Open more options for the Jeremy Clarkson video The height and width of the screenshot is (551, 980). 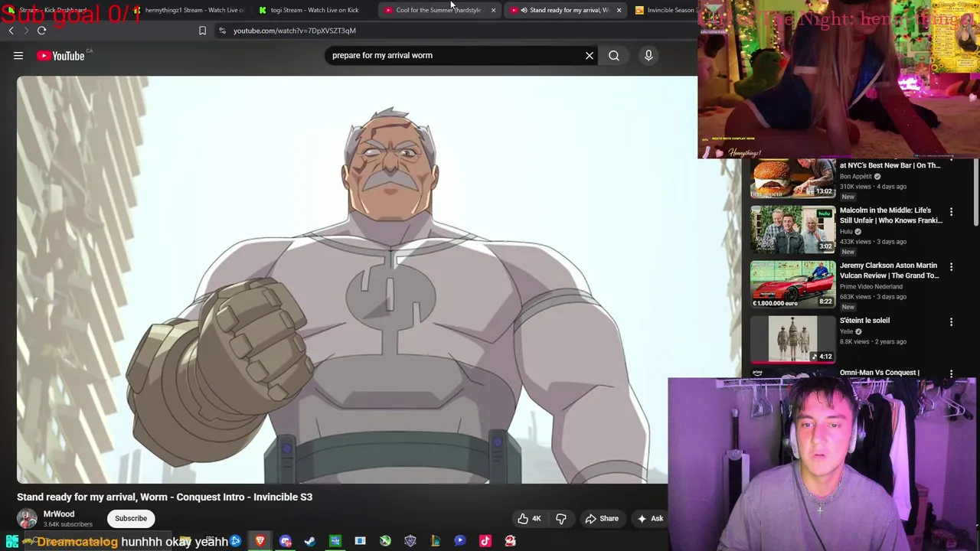(951, 267)
